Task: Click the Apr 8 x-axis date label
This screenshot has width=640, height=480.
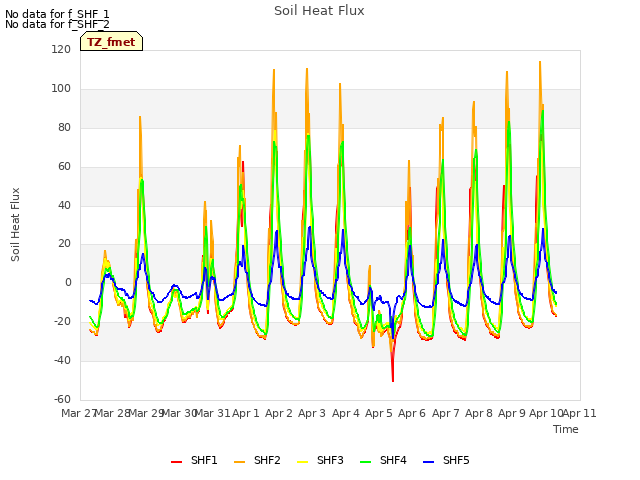Action: pyautogui.click(x=479, y=413)
